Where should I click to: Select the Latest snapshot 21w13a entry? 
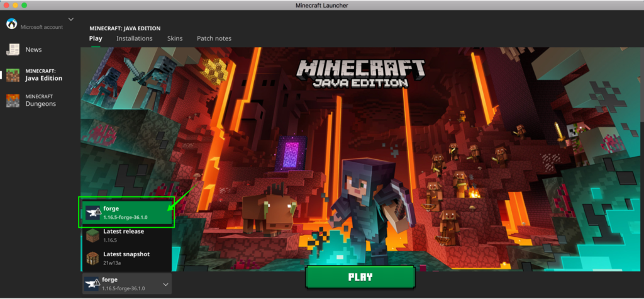point(126,258)
